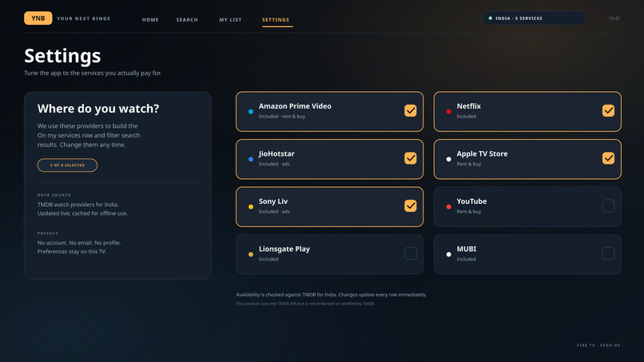Click the Where do you watch? heading
Viewport: 644px width, 362px height.
click(98, 109)
